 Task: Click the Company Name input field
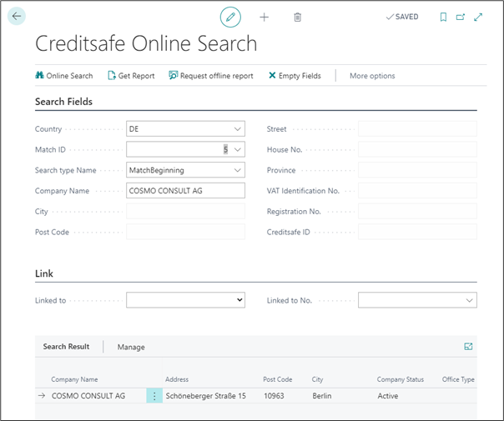[x=185, y=191]
